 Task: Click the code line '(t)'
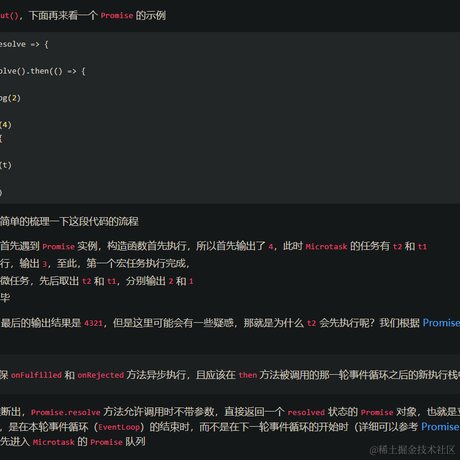(x=6, y=165)
